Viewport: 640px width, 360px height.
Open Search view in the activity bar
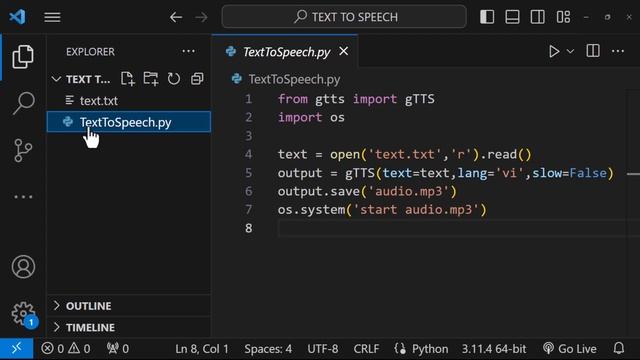[23, 103]
